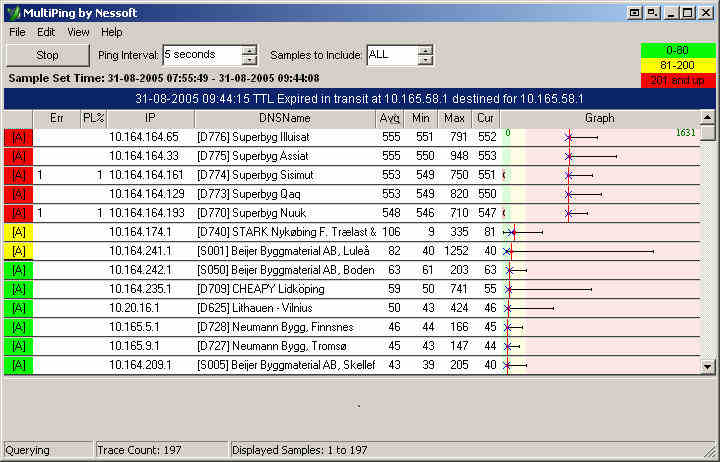Open the View menu
The height and width of the screenshot is (462, 720).
[x=78, y=32]
